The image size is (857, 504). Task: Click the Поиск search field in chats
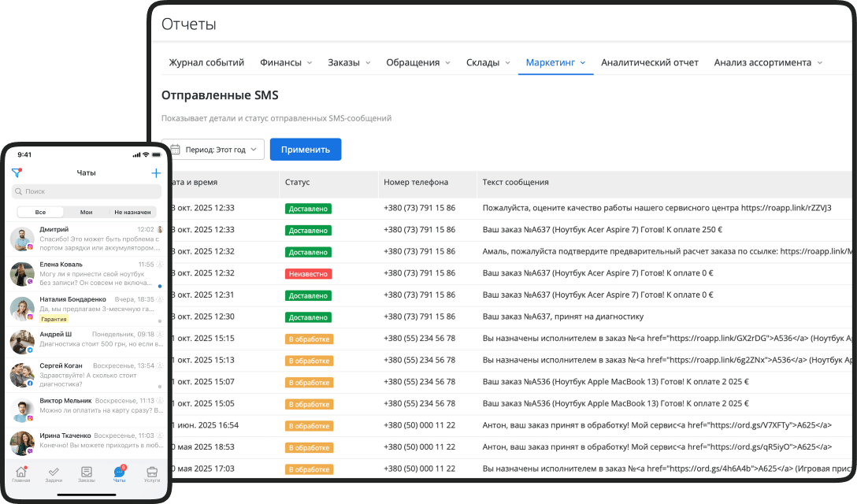(x=87, y=191)
